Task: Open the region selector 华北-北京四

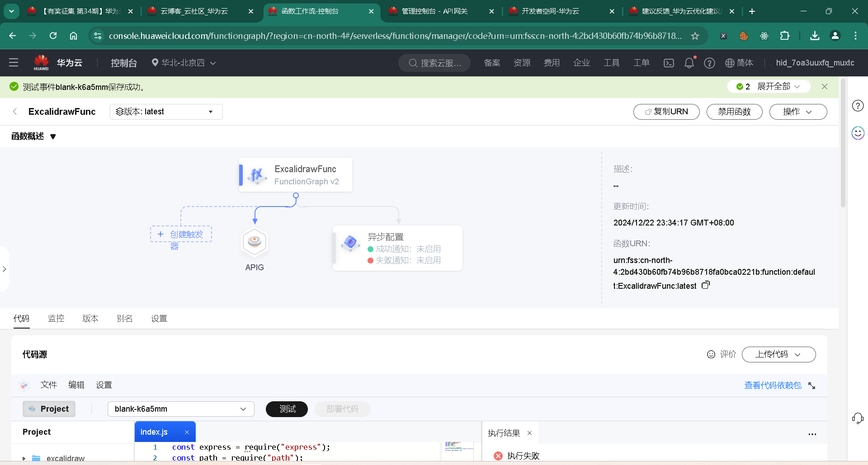Action: click(184, 63)
